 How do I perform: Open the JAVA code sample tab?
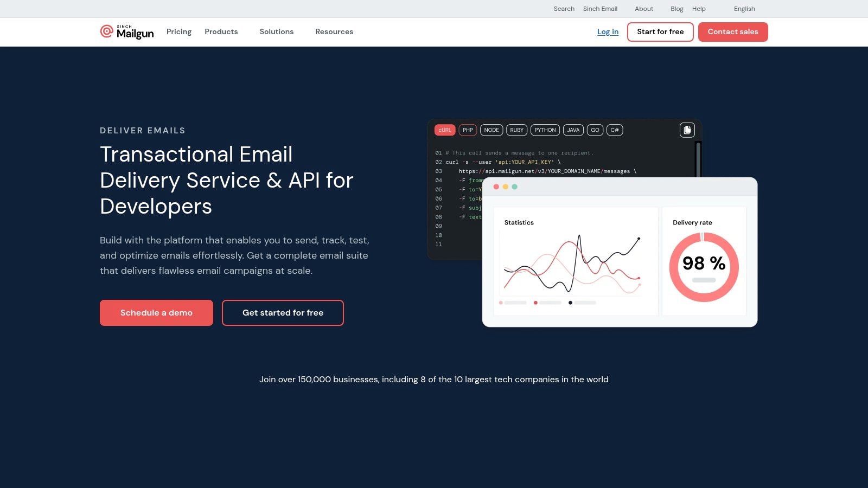pos(573,130)
